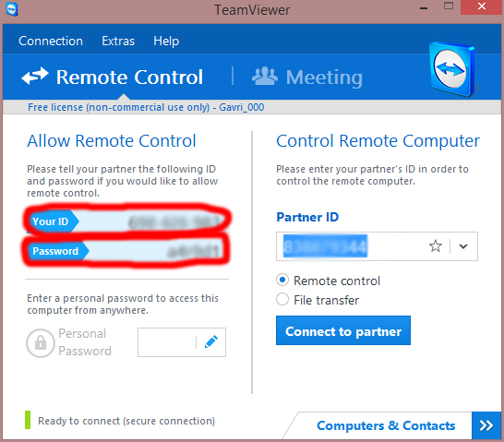Select the Remote control radio button
This screenshot has height=442, width=504.
[282, 281]
